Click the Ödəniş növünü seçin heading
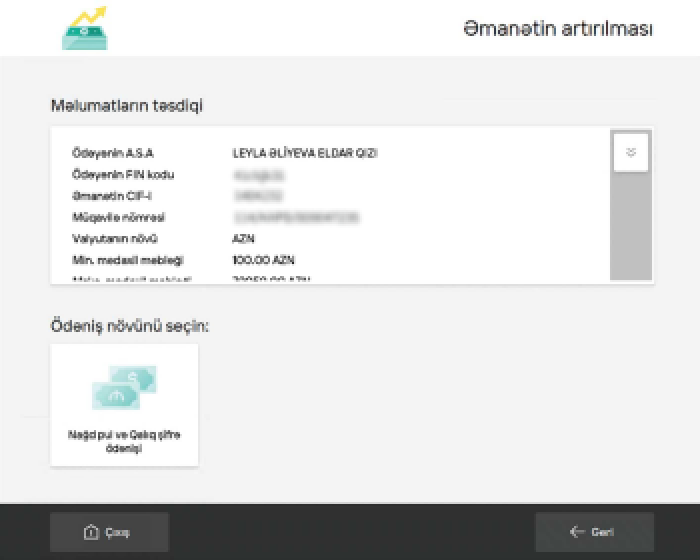Image resolution: width=700 pixels, height=560 pixels. point(129,326)
